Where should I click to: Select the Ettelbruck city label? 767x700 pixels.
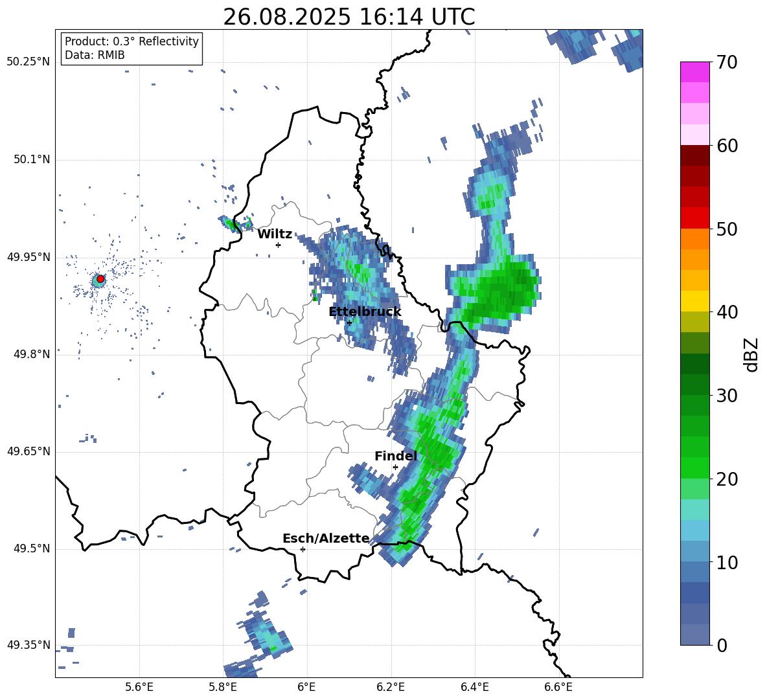tap(365, 312)
